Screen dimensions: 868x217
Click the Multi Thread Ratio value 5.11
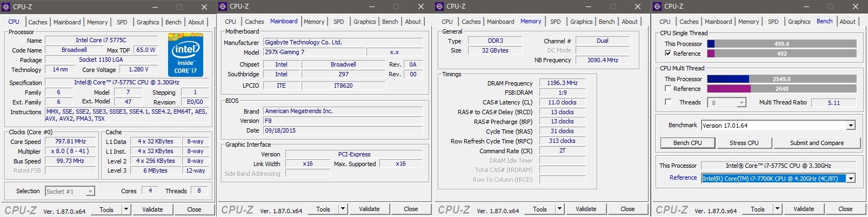pyautogui.click(x=834, y=102)
